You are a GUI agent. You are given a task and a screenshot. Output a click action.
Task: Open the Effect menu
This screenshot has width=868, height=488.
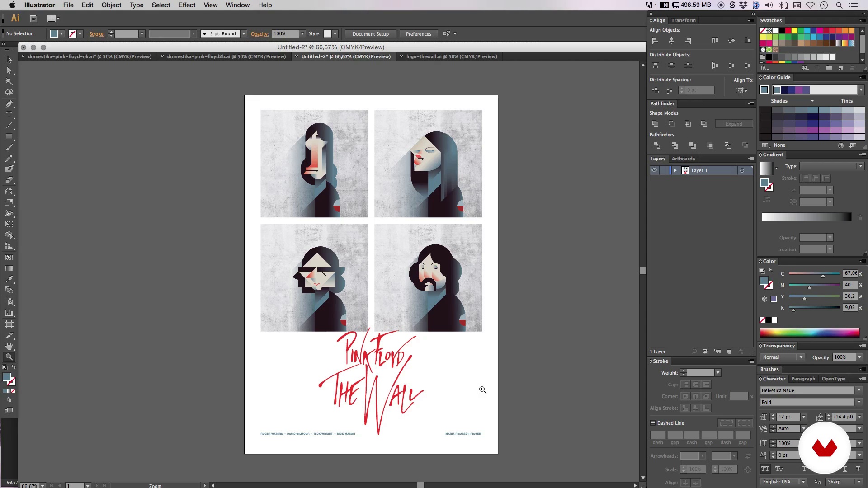(187, 5)
